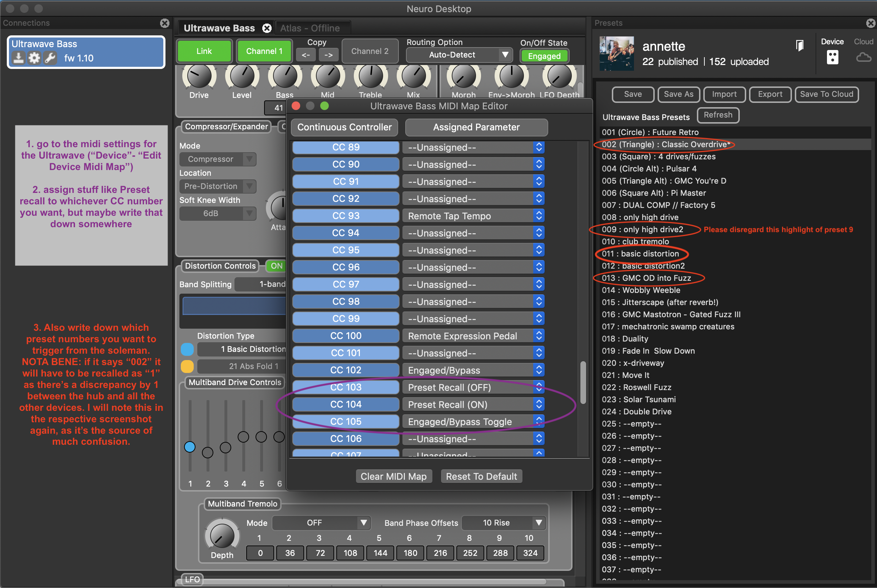Select the CC 102 controller row
The width and height of the screenshot is (877, 588).
[346, 370]
